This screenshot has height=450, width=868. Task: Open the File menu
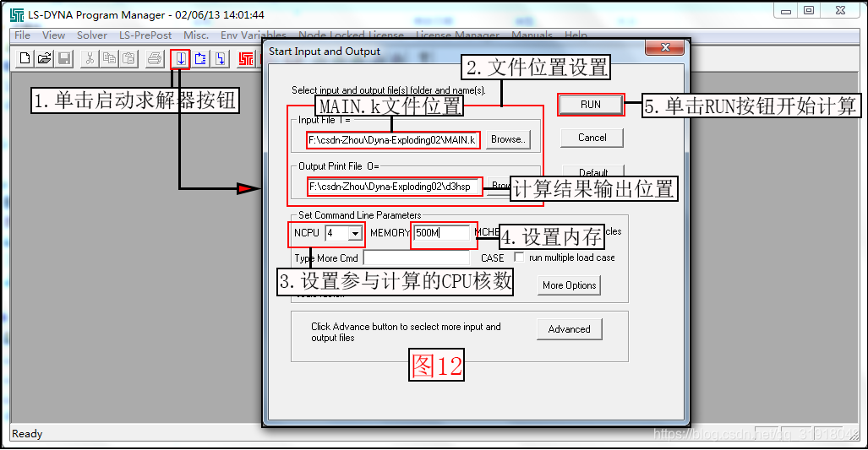coord(22,35)
